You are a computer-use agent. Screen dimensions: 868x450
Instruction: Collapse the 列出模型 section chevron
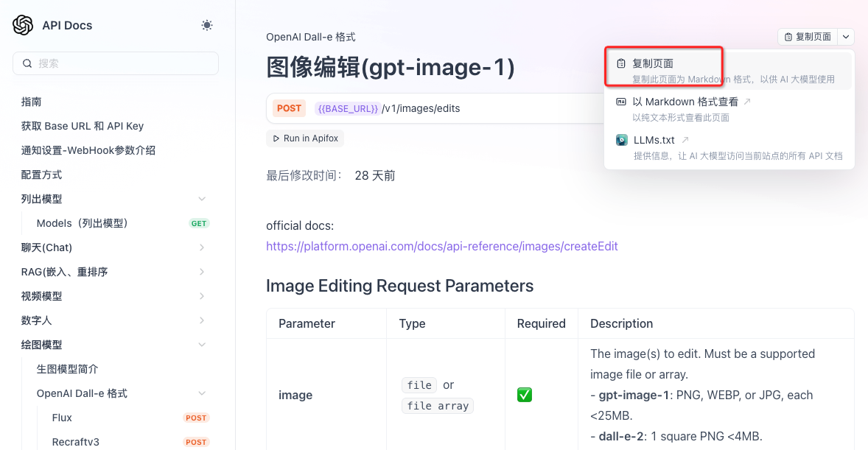coord(202,199)
